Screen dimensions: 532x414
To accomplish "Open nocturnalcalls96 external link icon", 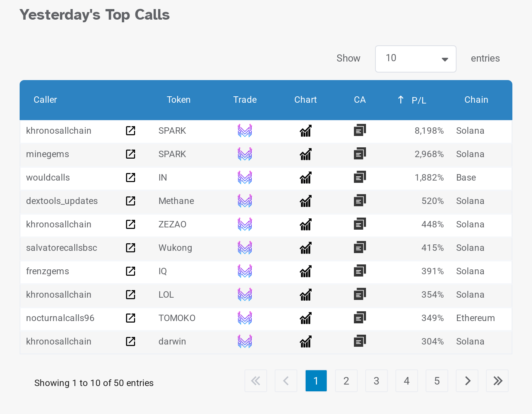I will pos(131,318).
